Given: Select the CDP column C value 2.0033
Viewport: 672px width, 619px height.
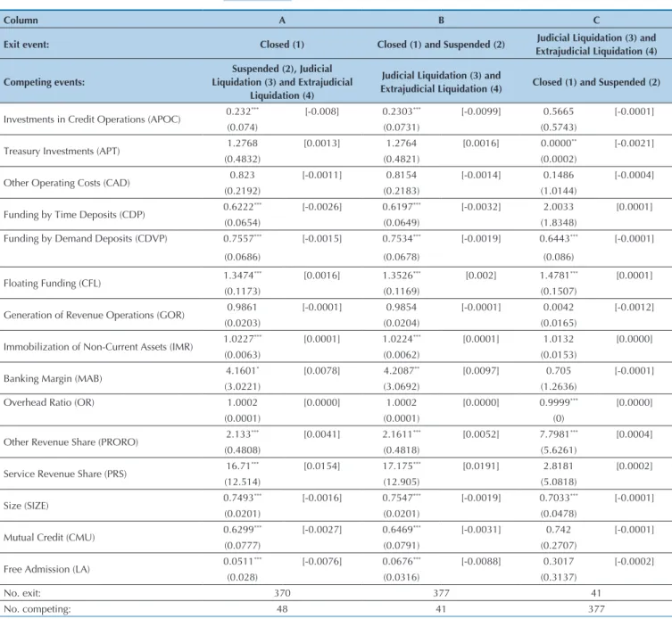Looking at the screenshot, I should [x=559, y=206].
